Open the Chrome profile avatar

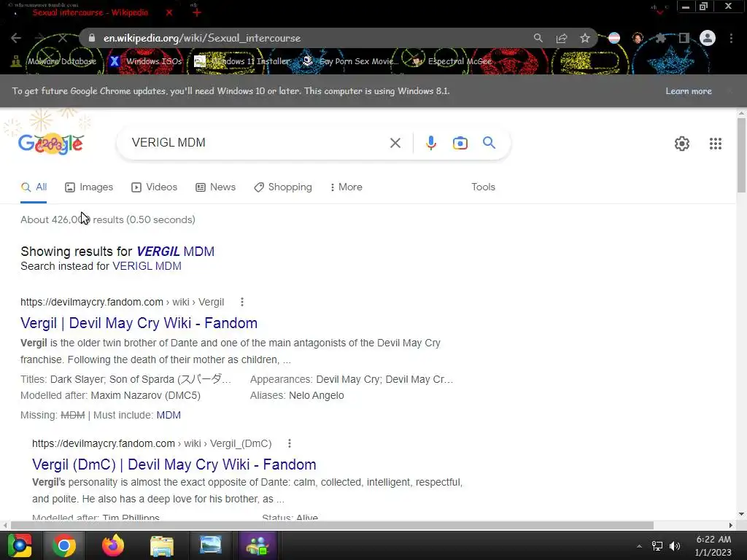coord(708,38)
